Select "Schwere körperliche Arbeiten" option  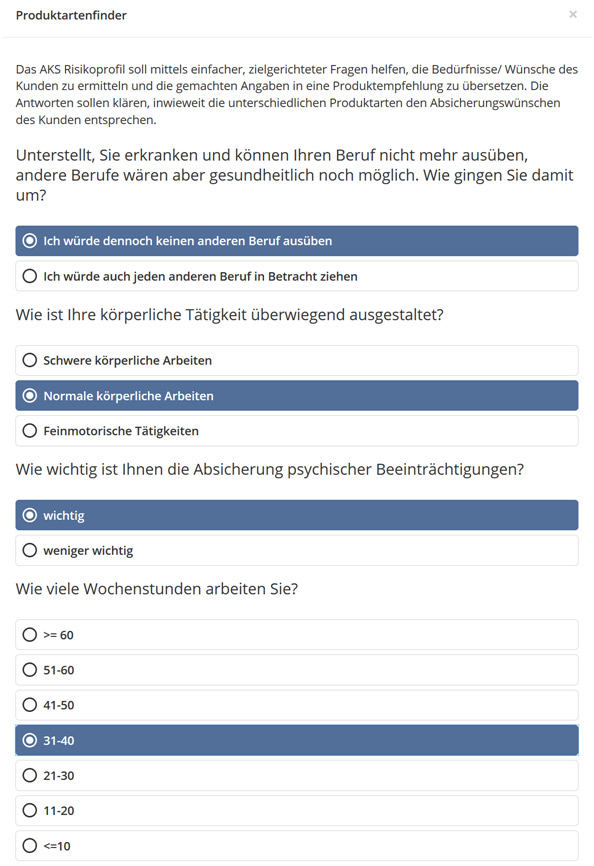(x=297, y=361)
